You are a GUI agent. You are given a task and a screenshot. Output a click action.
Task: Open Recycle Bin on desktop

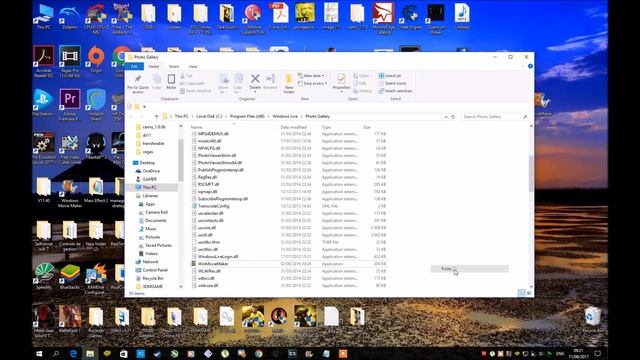coord(592,320)
